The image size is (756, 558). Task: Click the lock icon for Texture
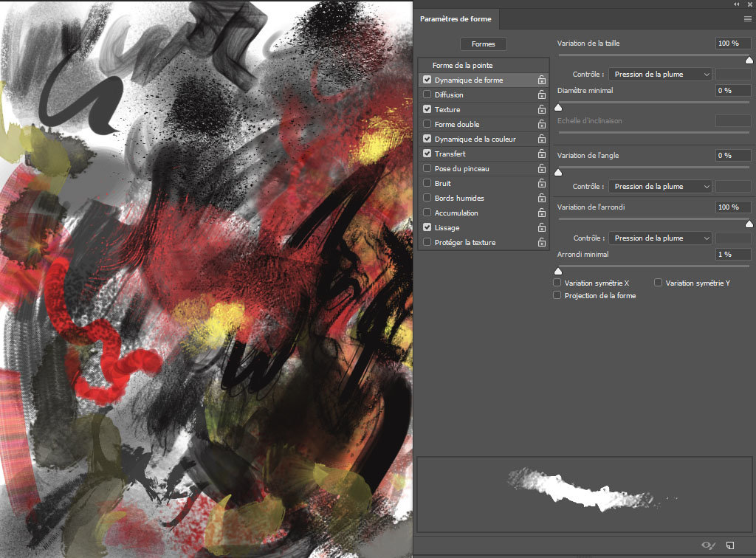pos(542,109)
